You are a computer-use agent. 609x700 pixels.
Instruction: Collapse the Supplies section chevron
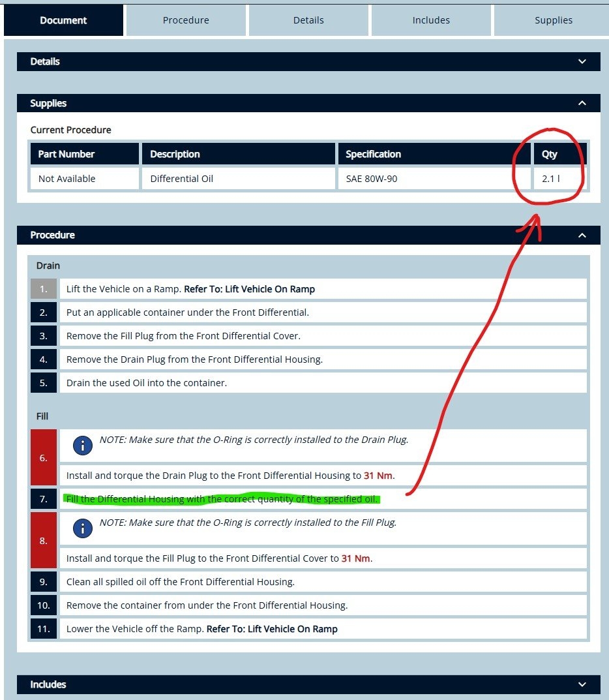pos(582,103)
